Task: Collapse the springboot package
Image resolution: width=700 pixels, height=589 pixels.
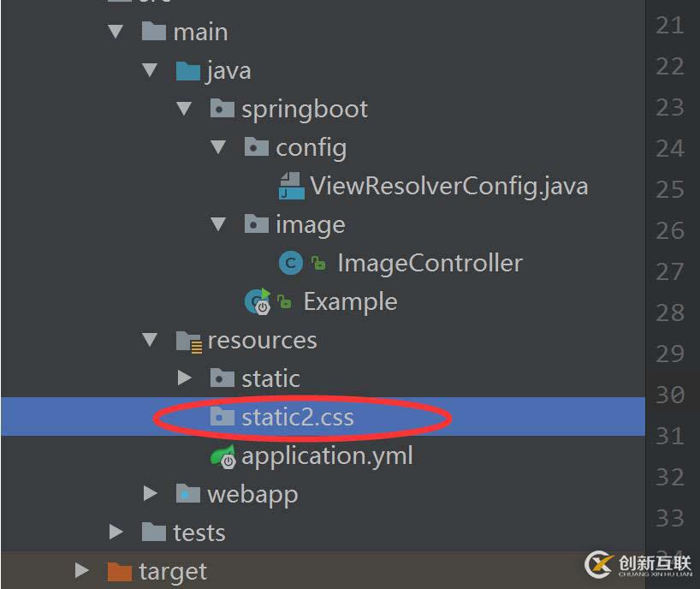Action: [x=184, y=109]
